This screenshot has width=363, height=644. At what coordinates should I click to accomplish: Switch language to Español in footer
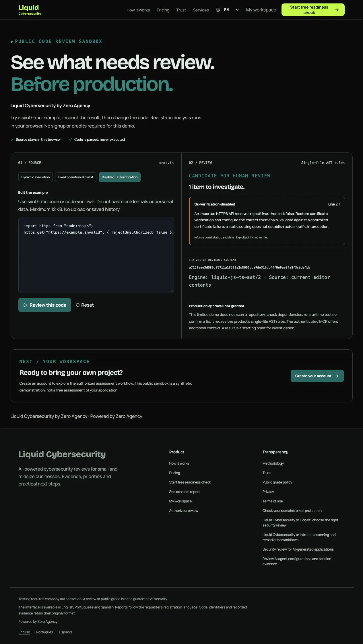click(x=65, y=632)
